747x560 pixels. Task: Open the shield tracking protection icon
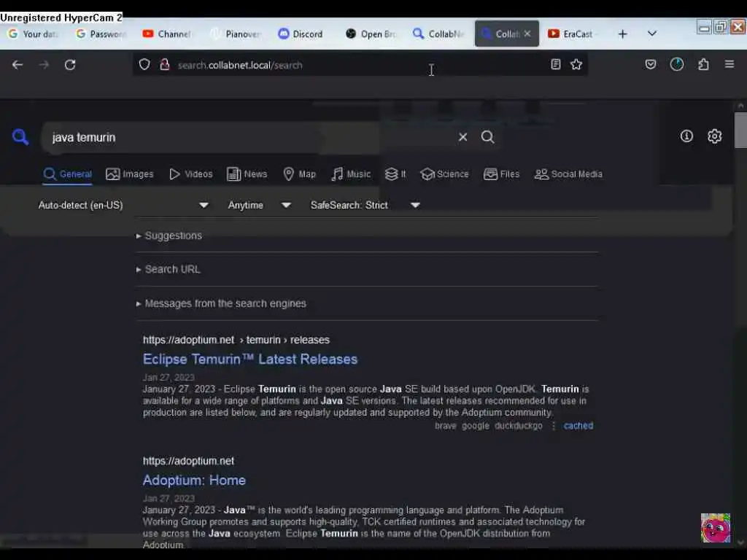tap(144, 64)
